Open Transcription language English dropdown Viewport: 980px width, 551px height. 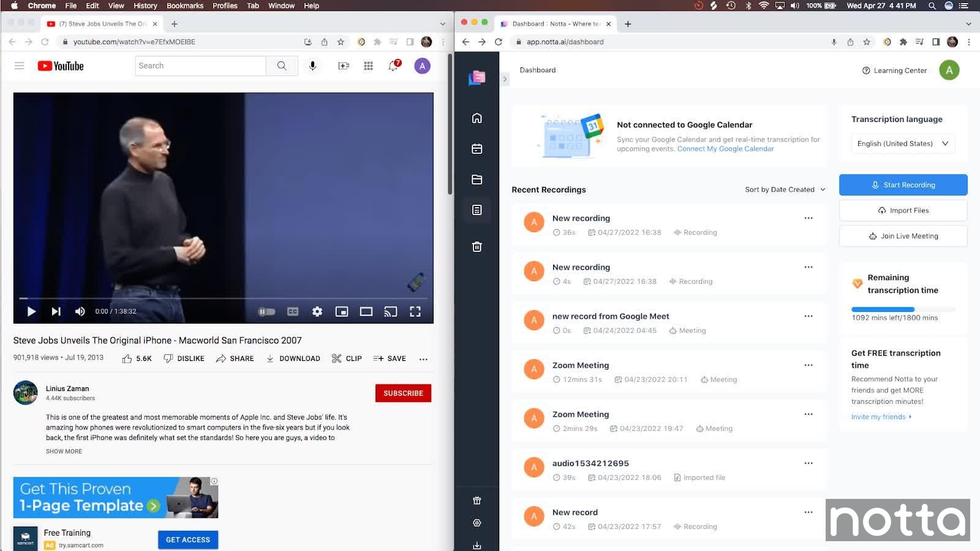[x=903, y=143]
